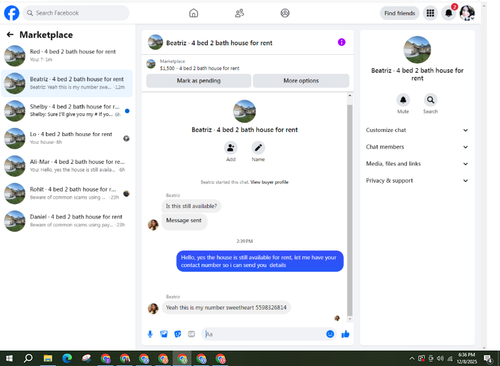Click the network icon in system tray
The height and width of the screenshot is (366, 500).
pyautogui.click(x=450, y=359)
